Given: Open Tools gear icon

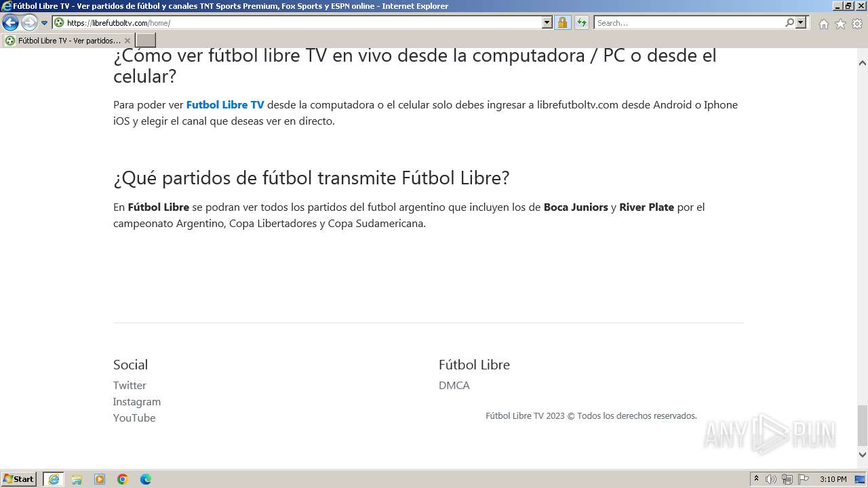Looking at the screenshot, I should click(857, 24).
